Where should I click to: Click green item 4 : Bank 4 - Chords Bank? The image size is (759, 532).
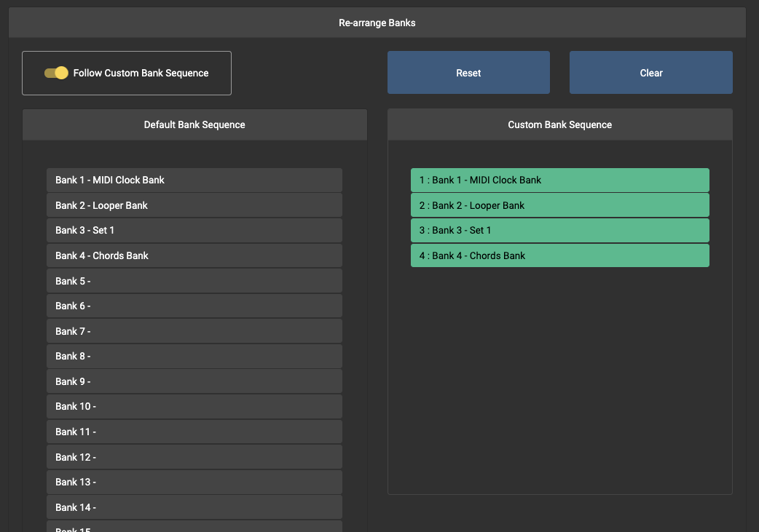(x=559, y=255)
